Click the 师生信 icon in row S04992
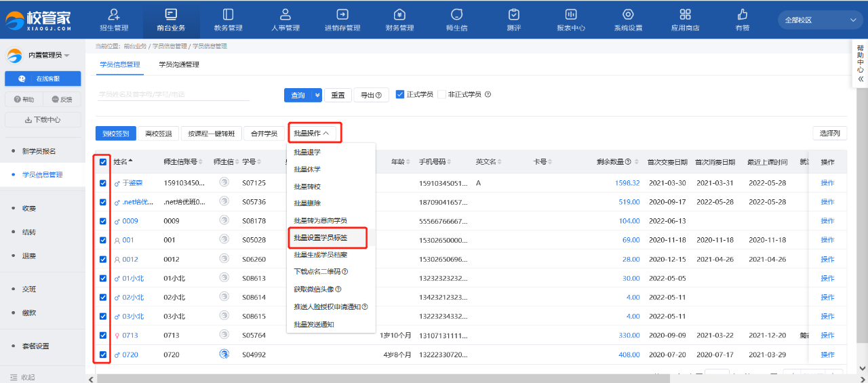 [224, 354]
